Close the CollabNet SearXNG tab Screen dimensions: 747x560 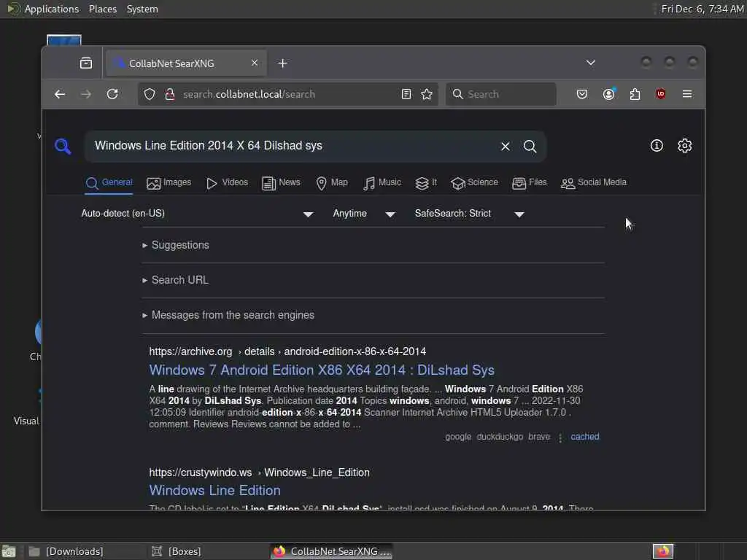[x=255, y=63]
